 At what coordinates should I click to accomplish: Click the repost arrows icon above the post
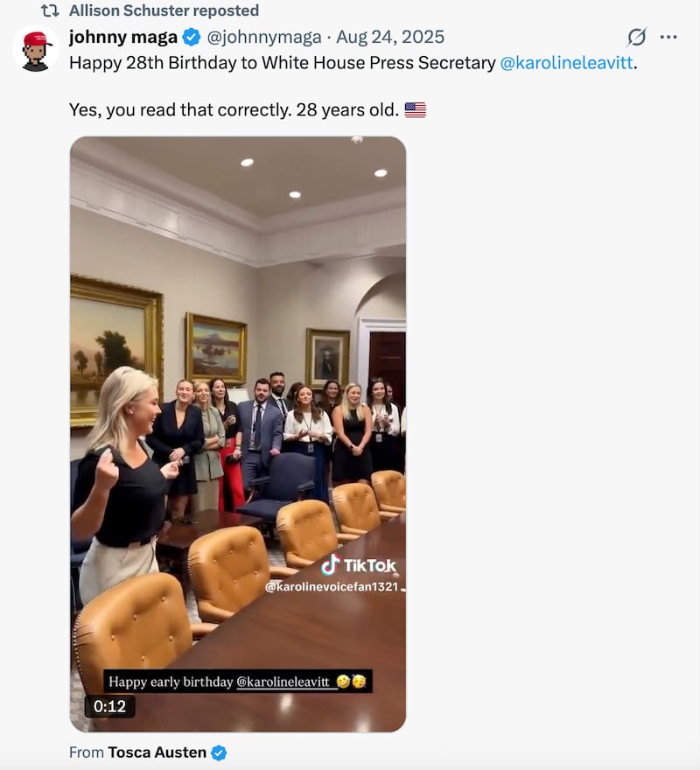click(x=50, y=10)
